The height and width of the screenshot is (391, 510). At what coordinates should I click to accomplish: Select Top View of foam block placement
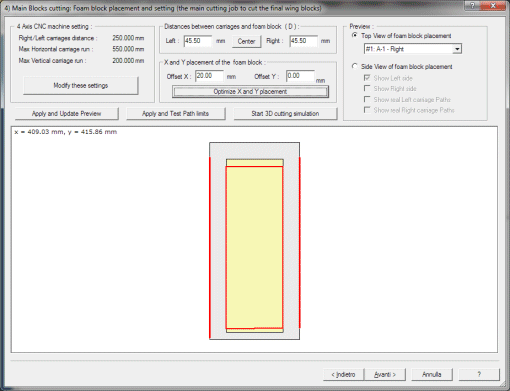(x=355, y=35)
